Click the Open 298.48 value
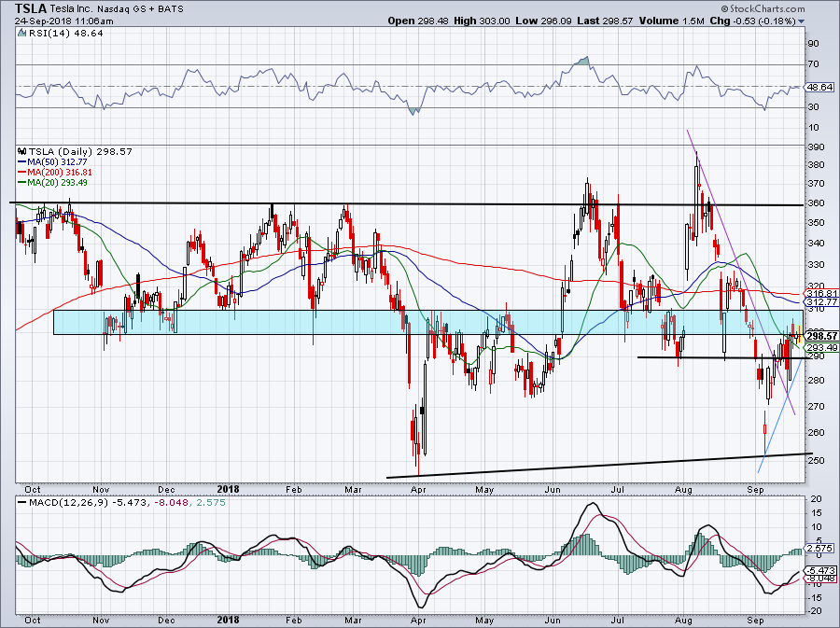Image resolution: width=840 pixels, height=628 pixels. (x=418, y=21)
